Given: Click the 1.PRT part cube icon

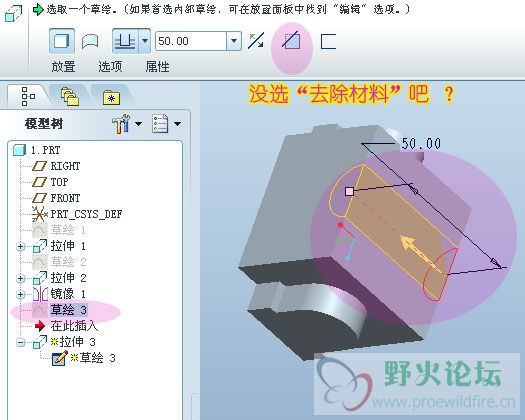Looking at the screenshot, I should (x=19, y=150).
